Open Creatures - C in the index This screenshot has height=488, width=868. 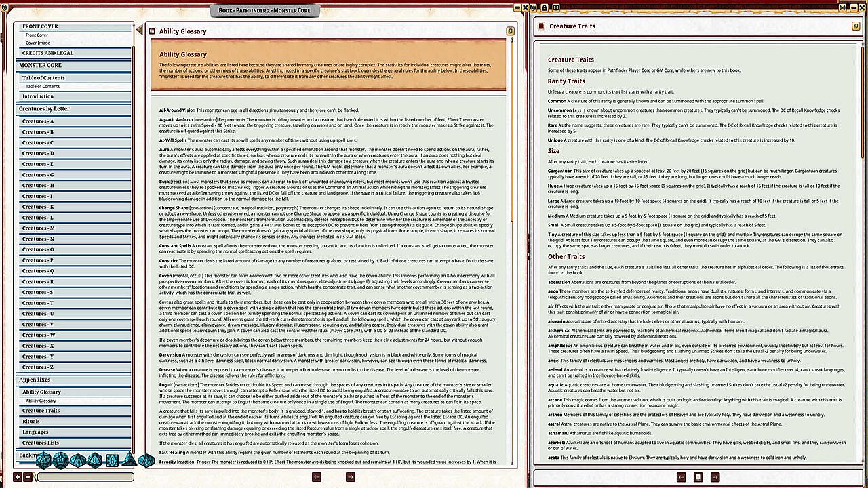point(74,143)
